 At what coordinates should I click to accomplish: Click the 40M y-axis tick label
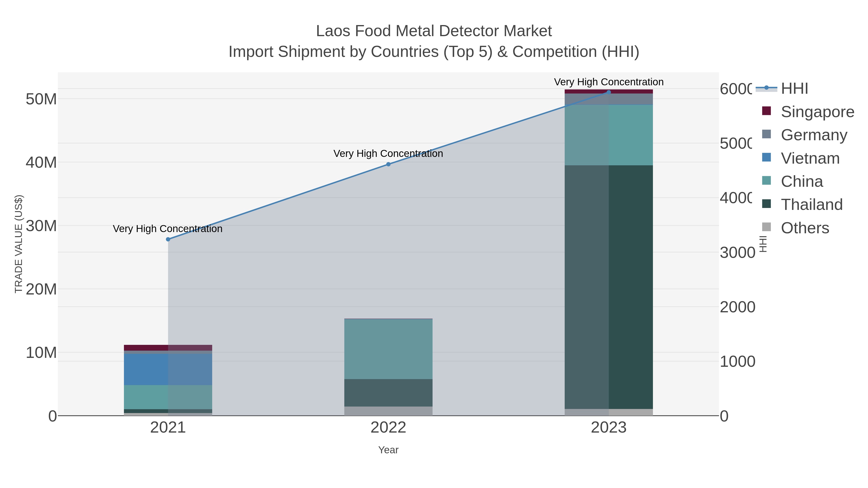coord(41,162)
